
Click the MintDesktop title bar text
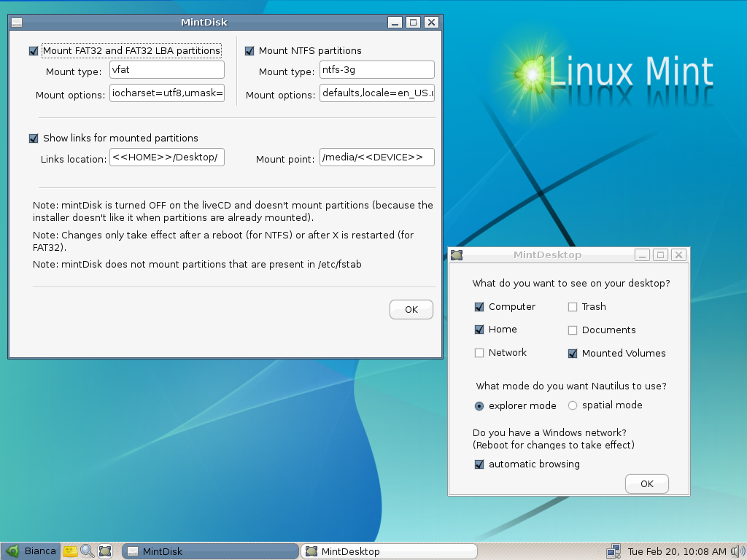pos(547,255)
